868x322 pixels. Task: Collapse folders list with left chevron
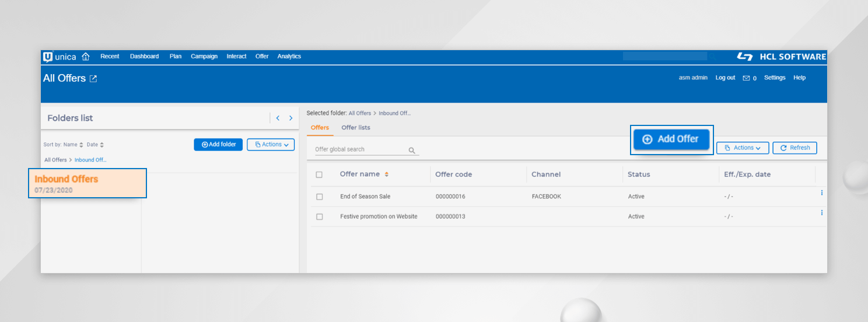278,118
